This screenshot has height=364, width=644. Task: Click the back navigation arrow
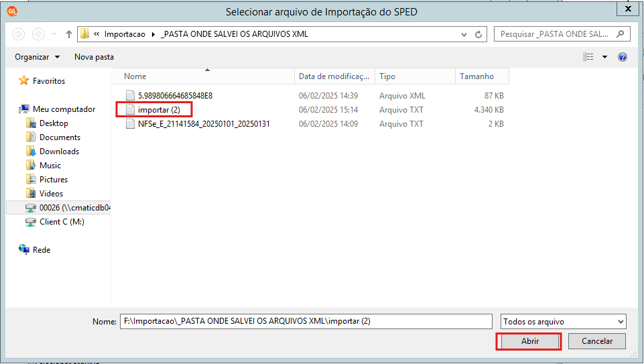point(19,34)
